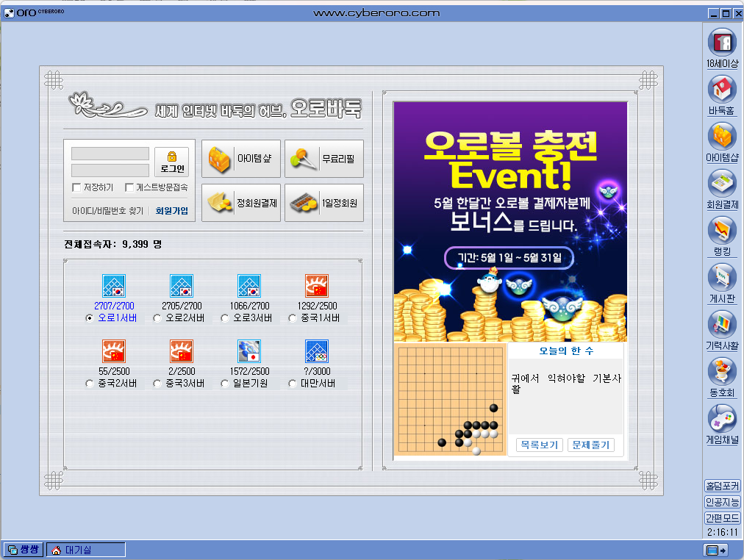The width and height of the screenshot is (744, 560).
Task: Select the 오로2서버 radio button
Action: click(x=157, y=318)
